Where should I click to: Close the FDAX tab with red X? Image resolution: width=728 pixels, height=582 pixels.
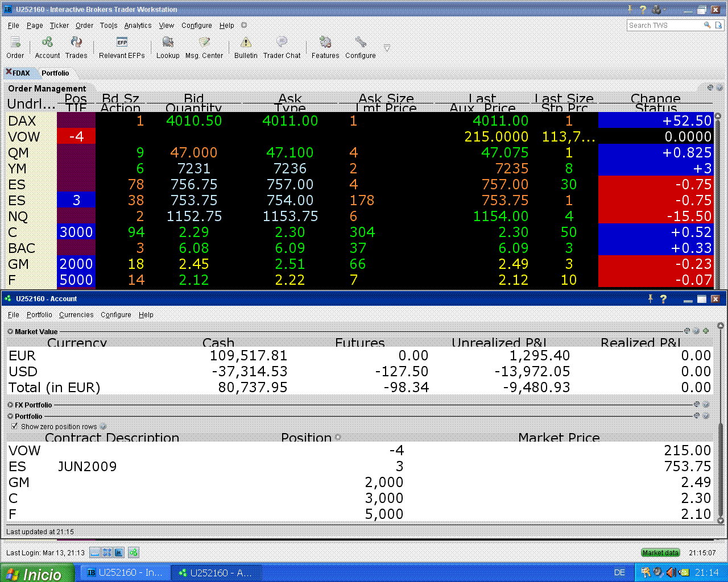coord(9,72)
